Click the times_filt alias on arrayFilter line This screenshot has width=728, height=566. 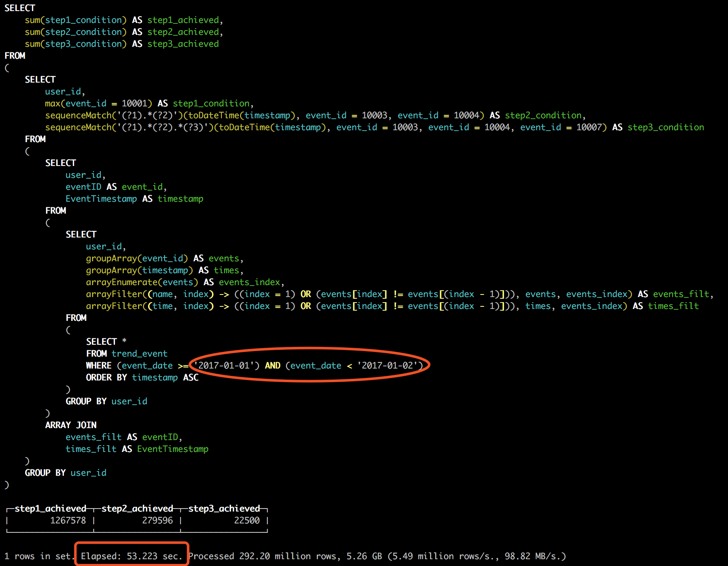point(673,306)
